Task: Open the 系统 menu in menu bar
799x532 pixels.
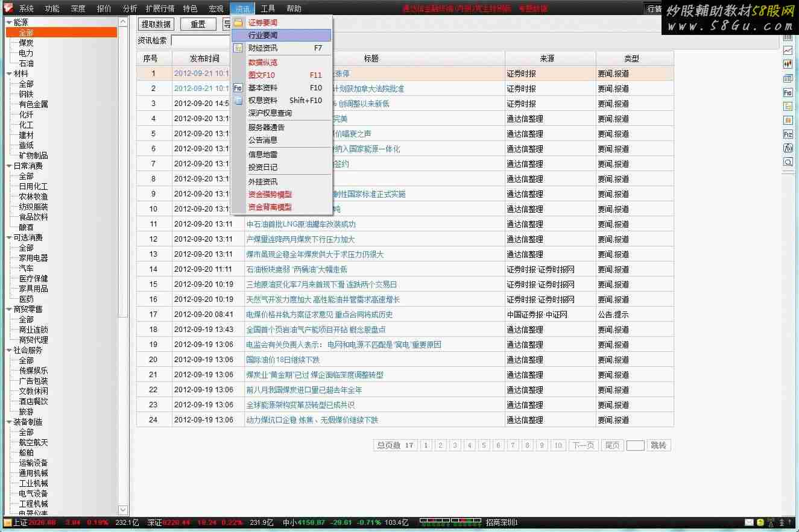Action: 26,8
